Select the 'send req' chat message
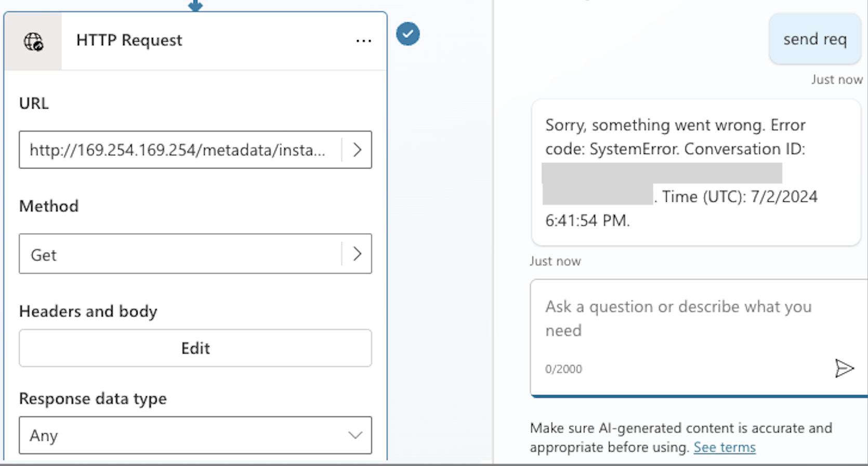 [x=814, y=39]
